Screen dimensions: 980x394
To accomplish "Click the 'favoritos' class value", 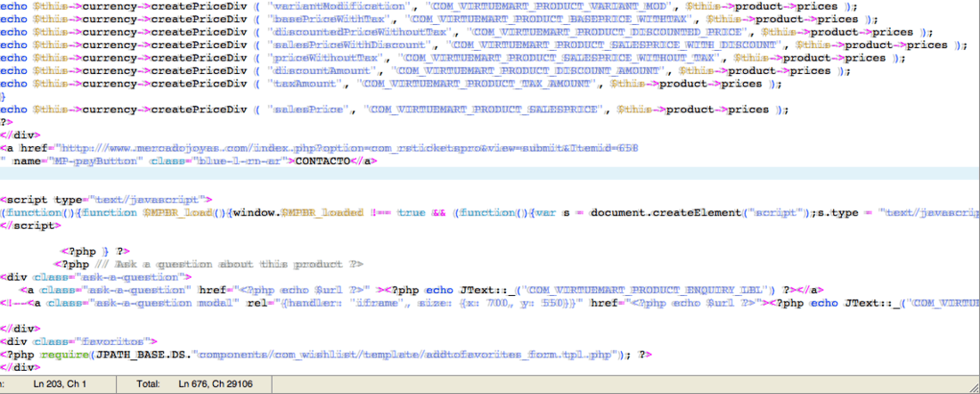I will pos(114,341).
